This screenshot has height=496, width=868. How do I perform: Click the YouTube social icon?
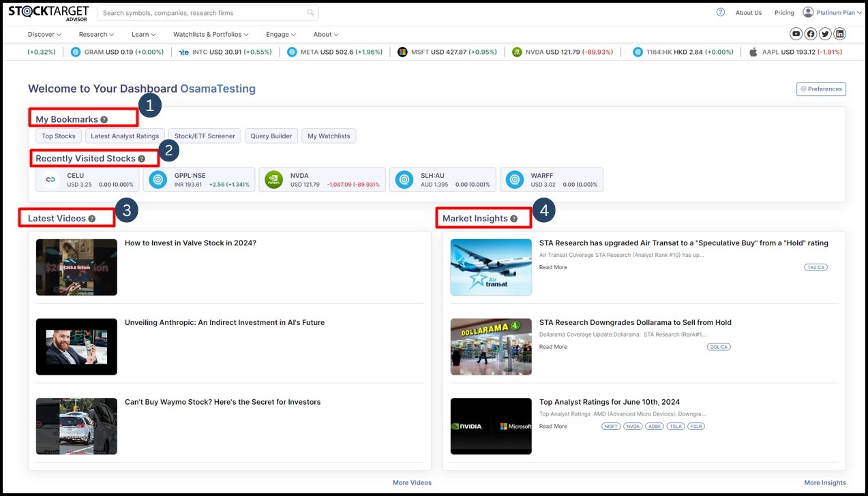pos(796,33)
